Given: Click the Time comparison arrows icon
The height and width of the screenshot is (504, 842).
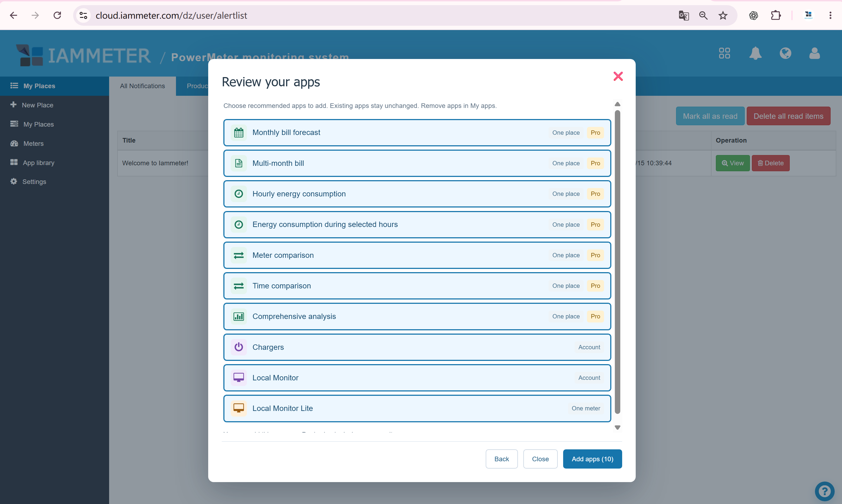Looking at the screenshot, I should [239, 286].
